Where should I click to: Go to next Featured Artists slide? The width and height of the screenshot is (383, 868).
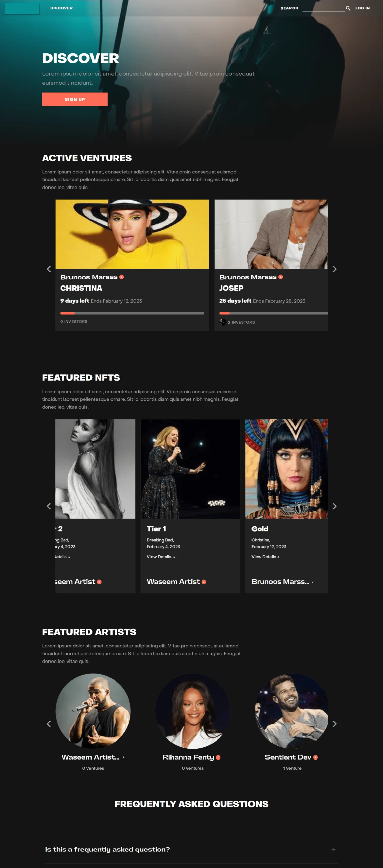coord(335,724)
